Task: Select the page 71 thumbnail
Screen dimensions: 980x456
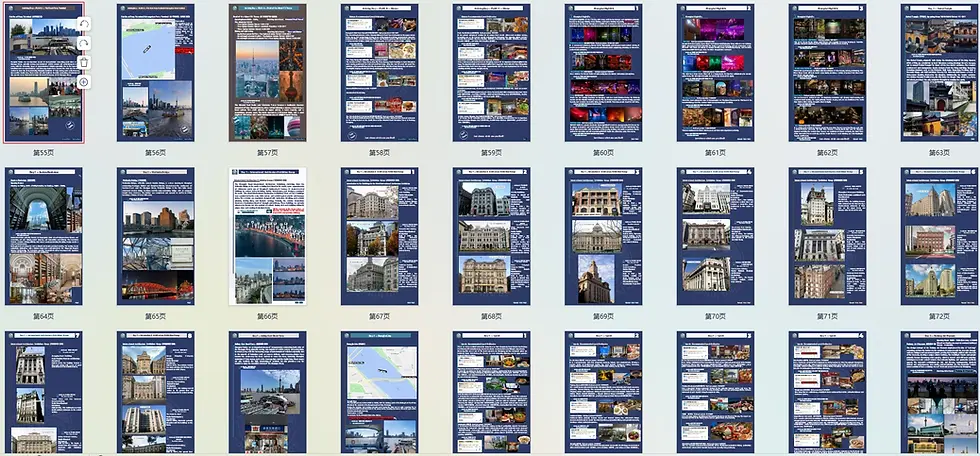Action: (827, 236)
